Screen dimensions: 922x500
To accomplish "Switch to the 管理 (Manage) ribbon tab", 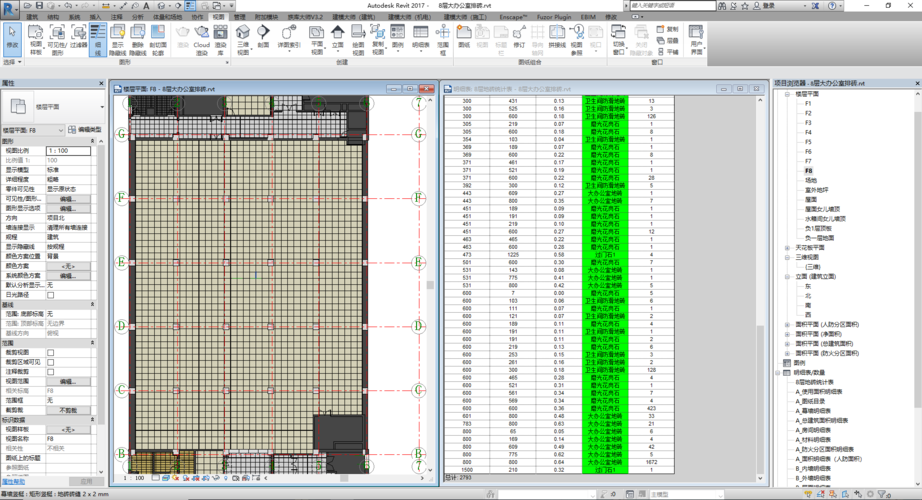I will click(240, 17).
